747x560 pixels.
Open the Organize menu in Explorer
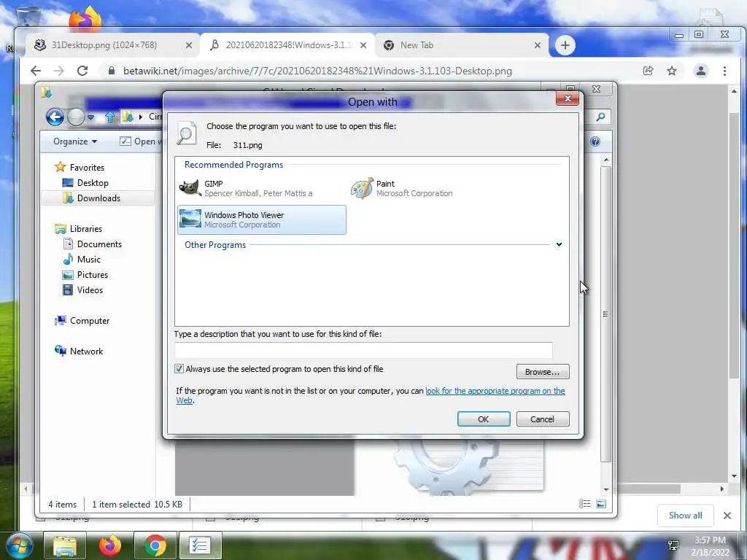click(75, 141)
